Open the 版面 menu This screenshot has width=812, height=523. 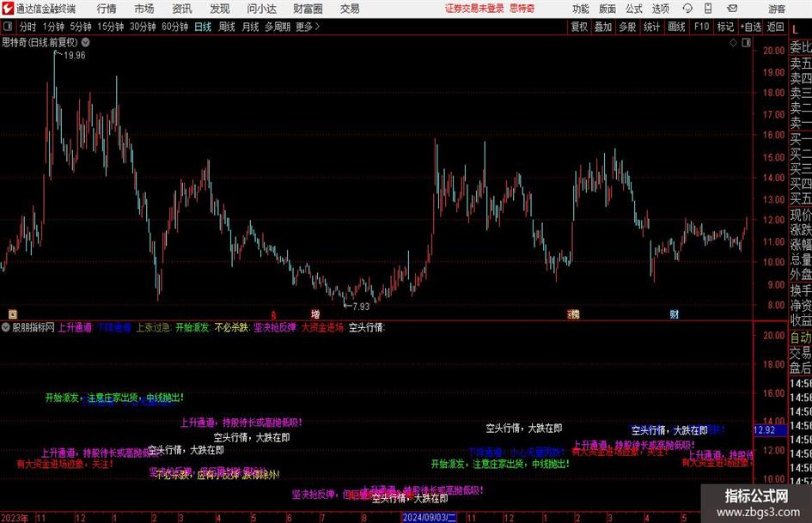pyautogui.click(x=607, y=9)
